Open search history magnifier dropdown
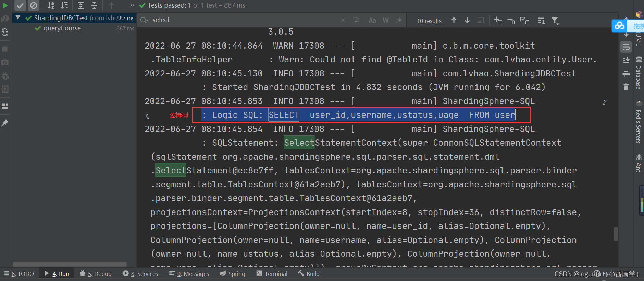 144,20
